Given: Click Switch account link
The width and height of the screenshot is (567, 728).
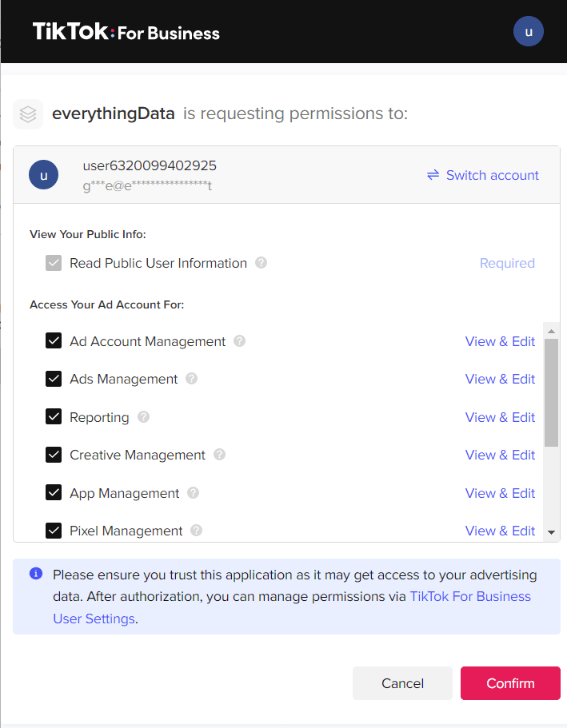Looking at the screenshot, I should point(483,175).
